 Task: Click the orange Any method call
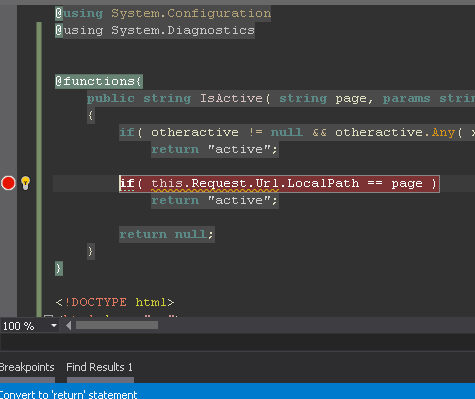(443, 133)
